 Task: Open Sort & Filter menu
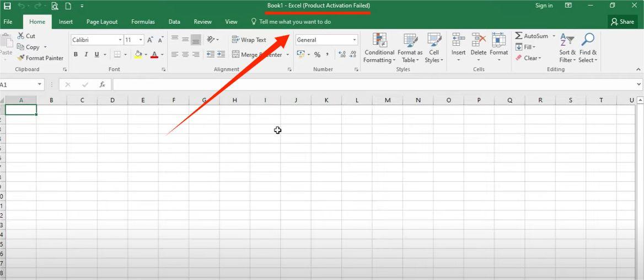(567, 47)
